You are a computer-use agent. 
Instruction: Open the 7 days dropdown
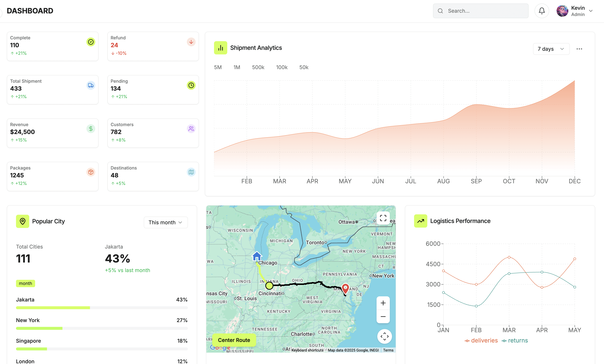click(x=551, y=49)
